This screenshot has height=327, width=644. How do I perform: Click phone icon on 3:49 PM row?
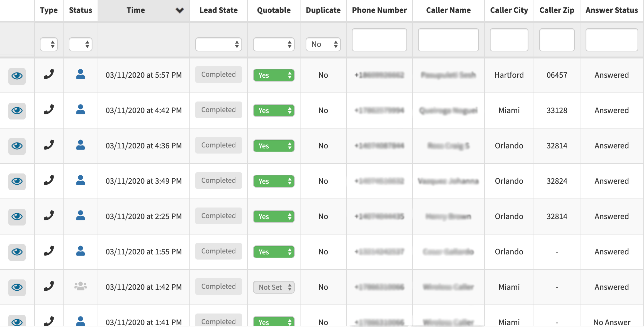coord(49,180)
